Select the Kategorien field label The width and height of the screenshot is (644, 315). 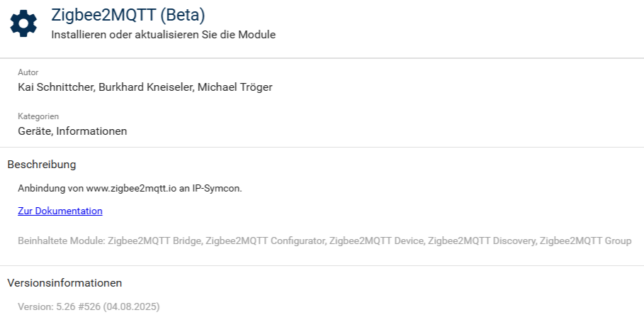coord(38,116)
